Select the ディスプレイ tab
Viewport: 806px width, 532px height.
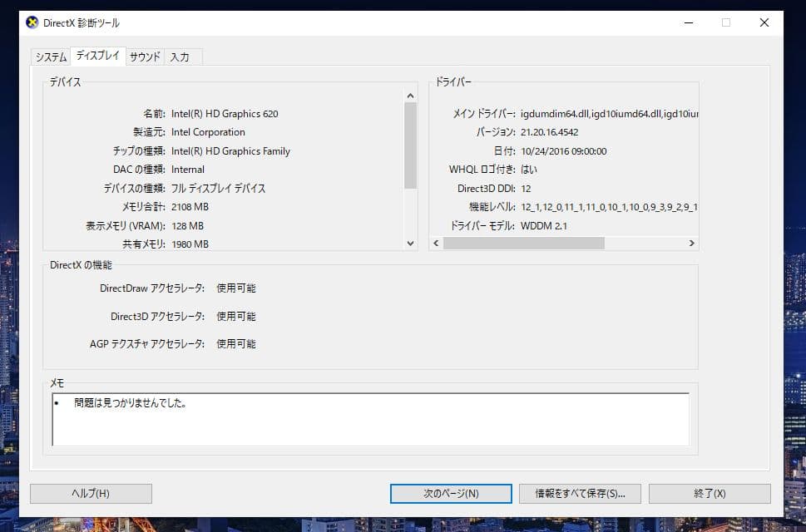click(x=97, y=56)
